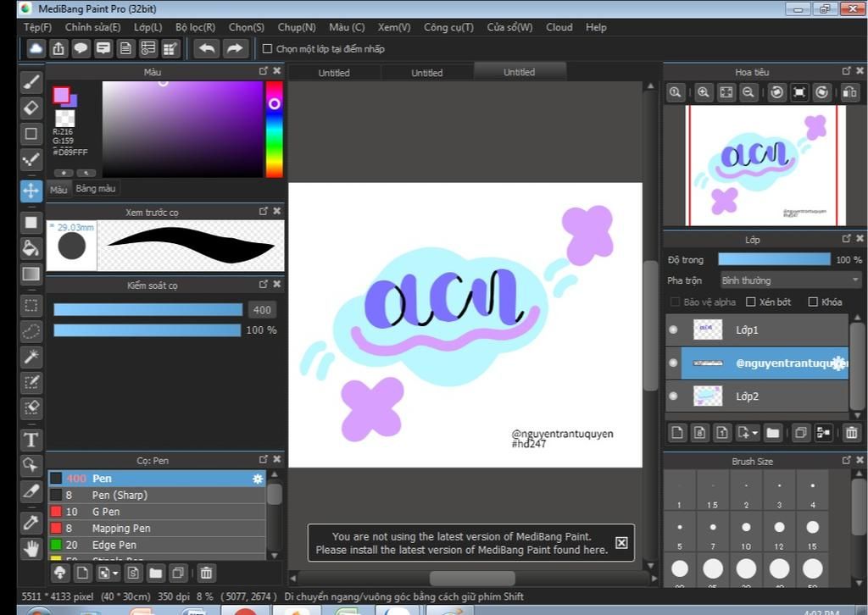Viewport: 868px width, 615px height.
Task: Delete the selected layer with trash icon
Action: click(x=851, y=433)
